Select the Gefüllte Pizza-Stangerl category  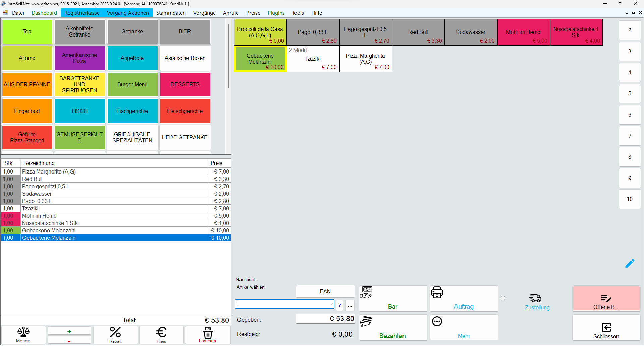[x=27, y=137]
